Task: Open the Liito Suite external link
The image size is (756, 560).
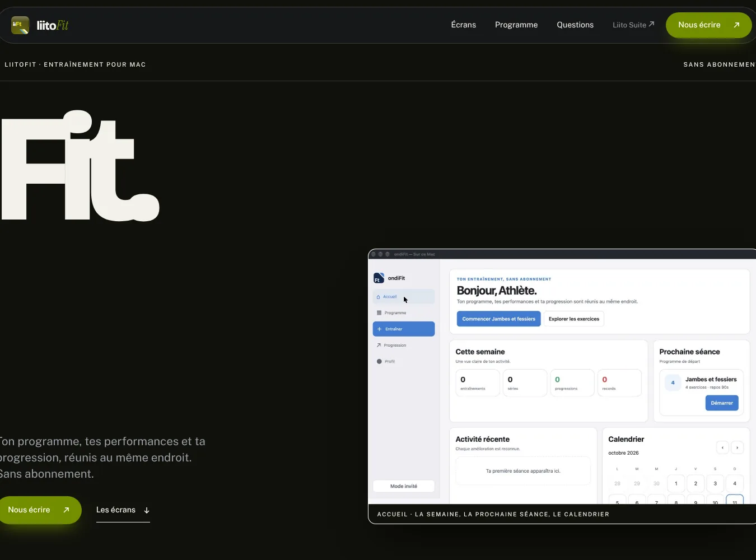Action: 633,25
